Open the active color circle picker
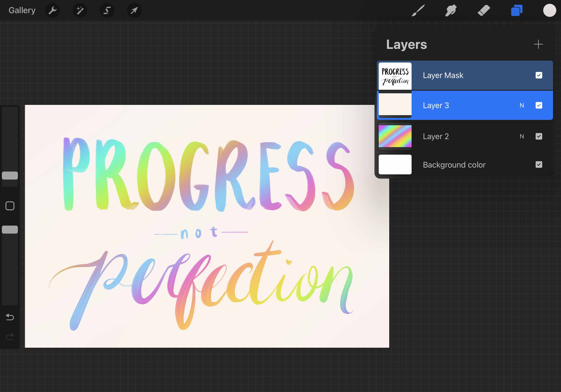The image size is (561, 392). (x=549, y=10)
